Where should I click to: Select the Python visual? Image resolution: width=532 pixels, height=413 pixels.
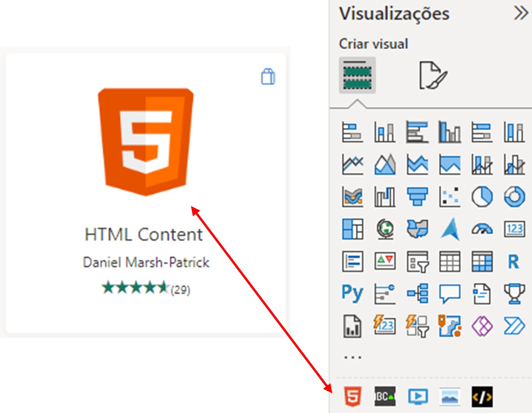[x=352, y=293]
